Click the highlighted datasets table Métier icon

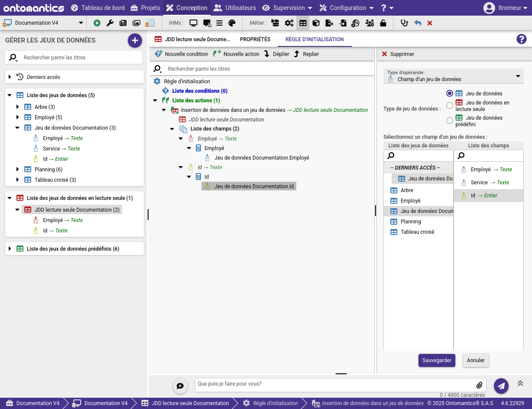click(x=303, y=23)
